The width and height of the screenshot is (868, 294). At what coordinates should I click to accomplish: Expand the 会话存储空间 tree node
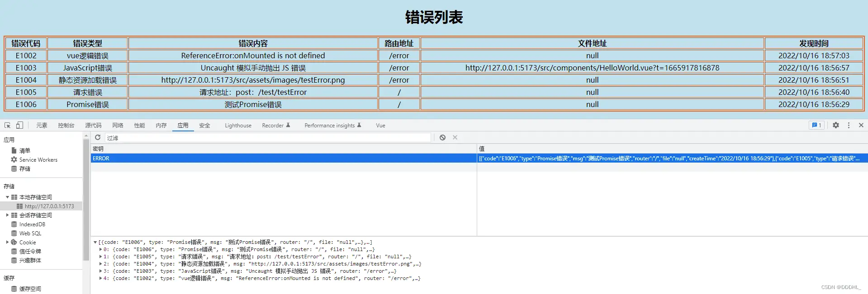7,215
